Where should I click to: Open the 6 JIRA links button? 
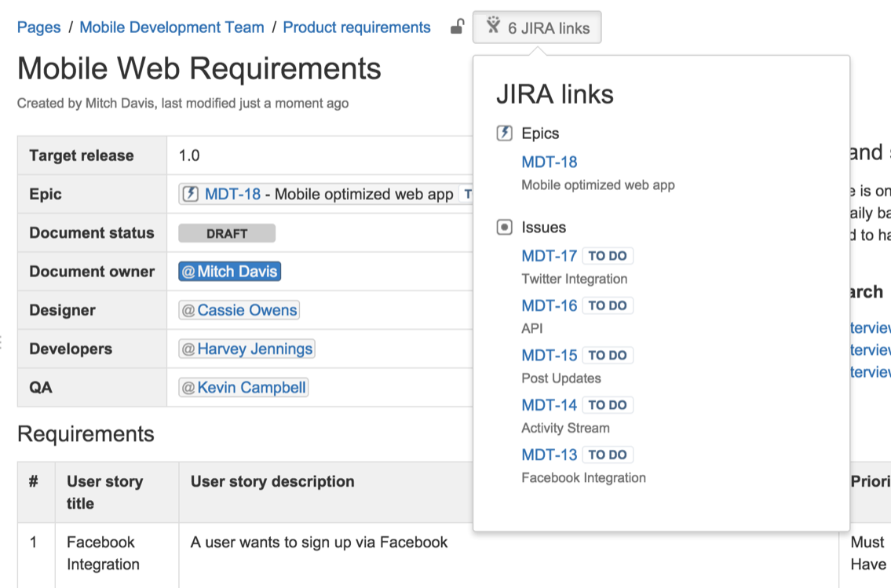pos(537,27)
